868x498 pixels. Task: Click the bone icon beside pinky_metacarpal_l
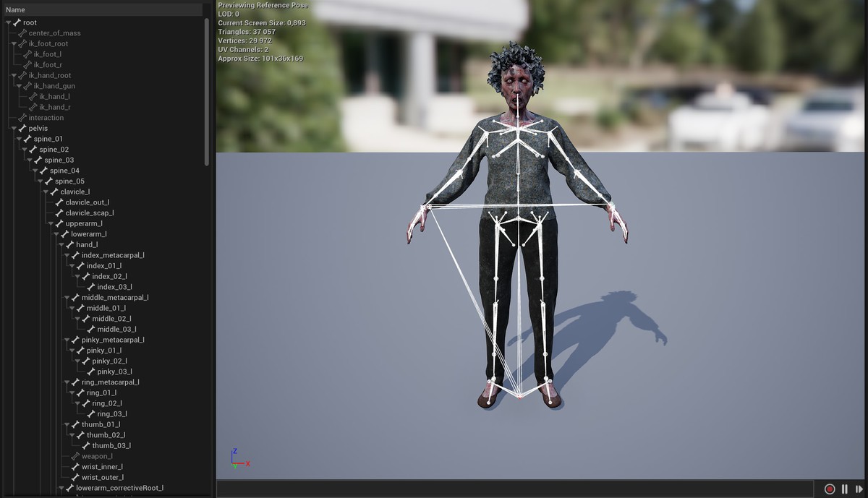pyautogui.click(x=75, y=340)
